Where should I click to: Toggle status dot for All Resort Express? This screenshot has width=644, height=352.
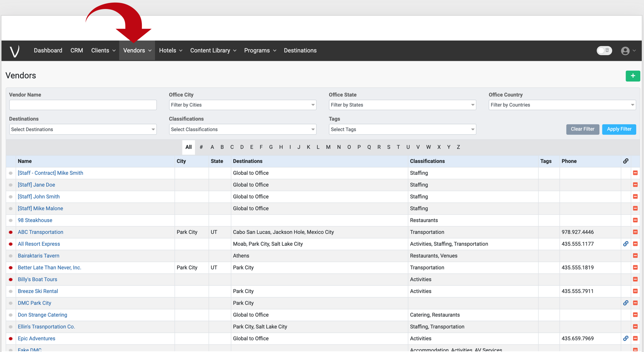pyautogui.click(x=11, y=244)
